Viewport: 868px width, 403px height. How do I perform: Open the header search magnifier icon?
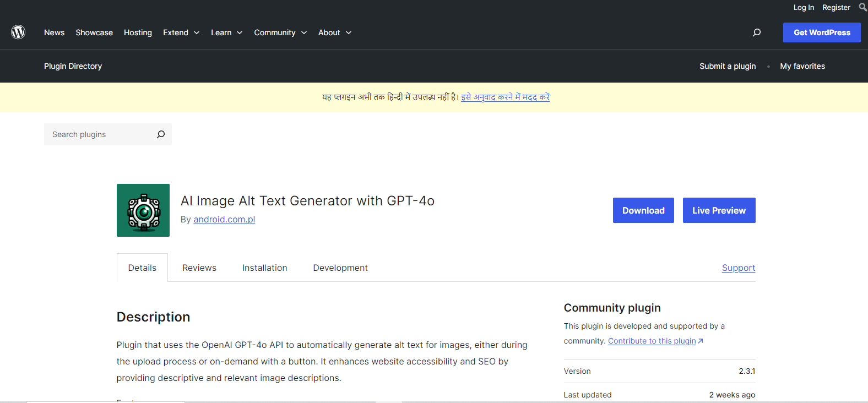coord(757,32)
